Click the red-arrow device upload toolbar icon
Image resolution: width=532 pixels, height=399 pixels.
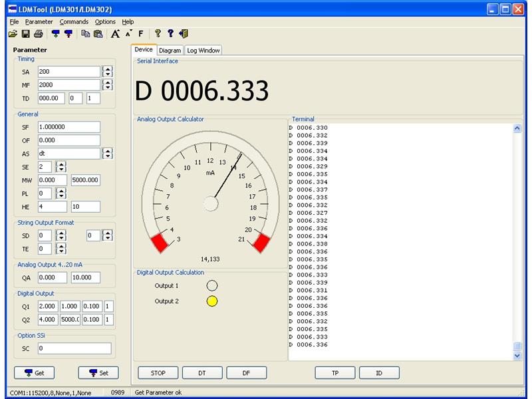coord(68,34)
